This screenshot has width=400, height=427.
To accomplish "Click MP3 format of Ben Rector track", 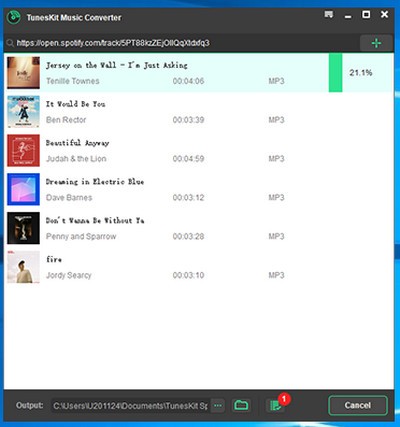I will [x=276, y=120].
